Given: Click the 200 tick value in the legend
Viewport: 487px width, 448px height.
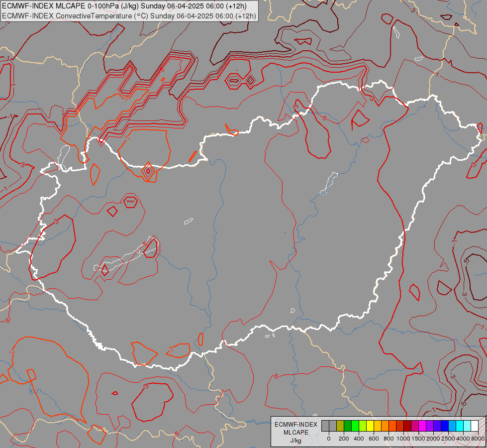Looking at the screenshot, I should tap(344, 439).
